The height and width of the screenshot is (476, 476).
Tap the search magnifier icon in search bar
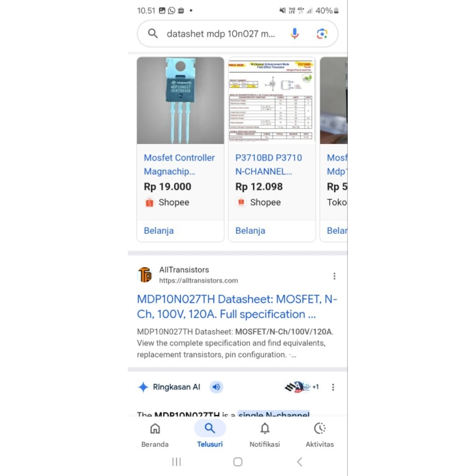tap(152, 33)
